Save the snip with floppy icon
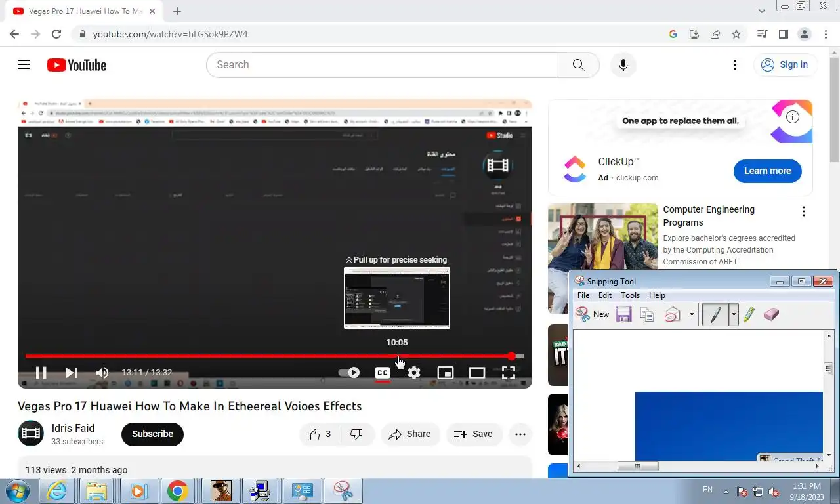This screenshot has height=504, width=840. pos(624,314)
